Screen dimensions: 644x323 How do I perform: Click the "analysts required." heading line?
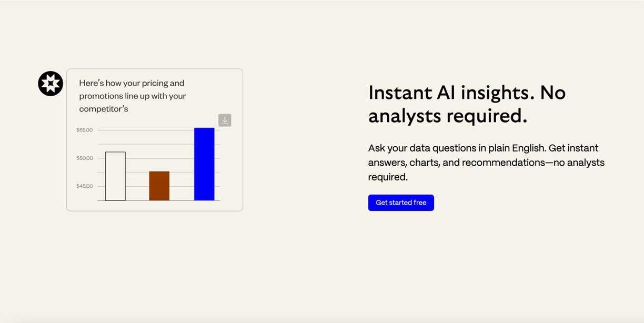[x=447, y=116]
